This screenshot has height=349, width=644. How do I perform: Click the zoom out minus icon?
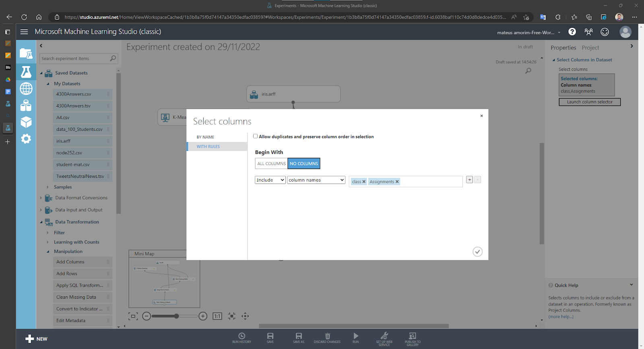(x=147, y=316)
